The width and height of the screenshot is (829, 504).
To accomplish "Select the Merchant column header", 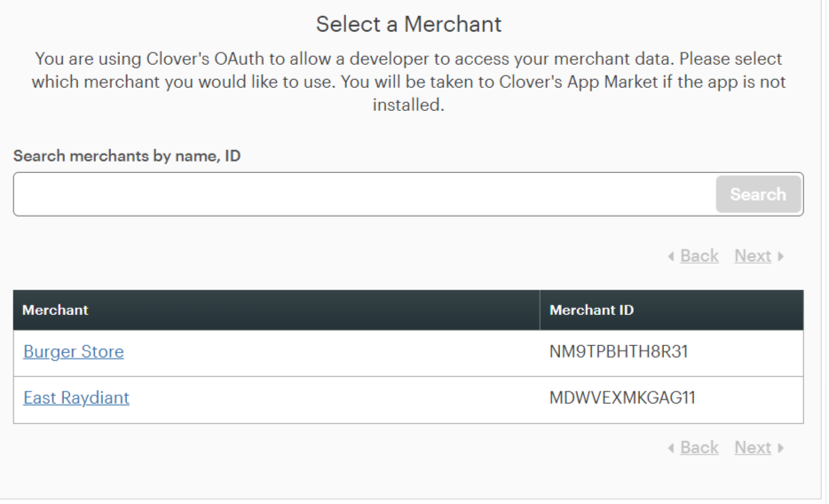I will 55,311.
